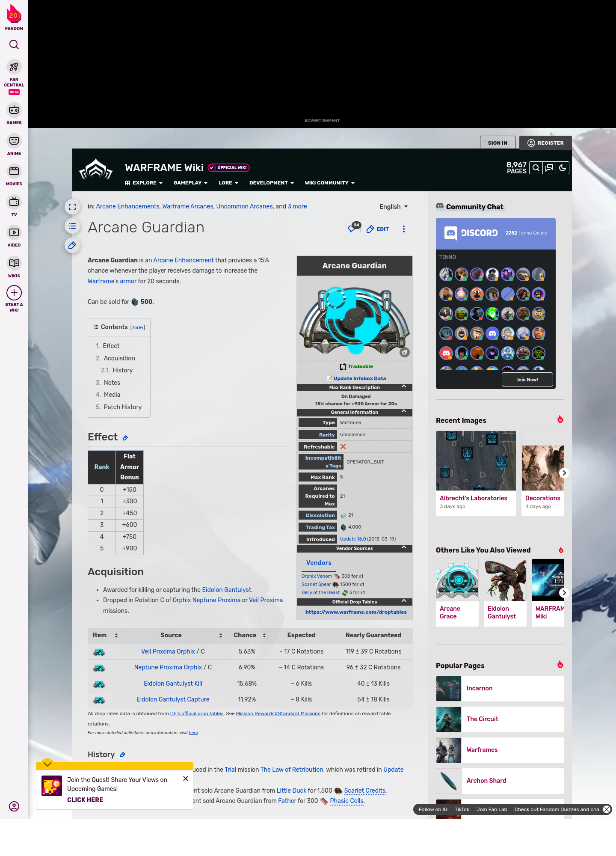Dismiss the bottom Fandom social bar
Viewport: 616px width, 856px height.
pos(607,809)
